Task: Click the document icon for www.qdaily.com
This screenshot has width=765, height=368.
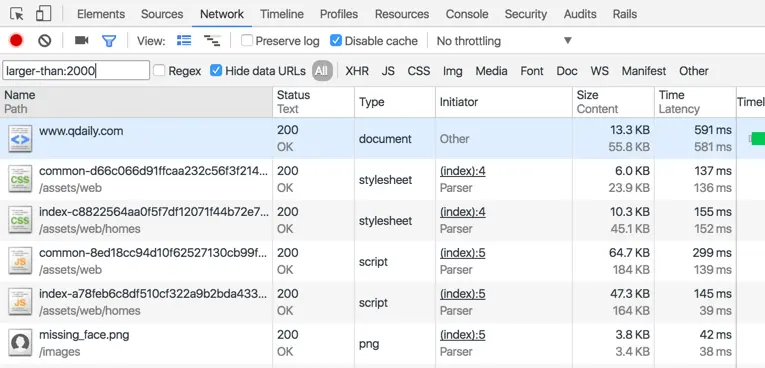Action: coord(20,139)
